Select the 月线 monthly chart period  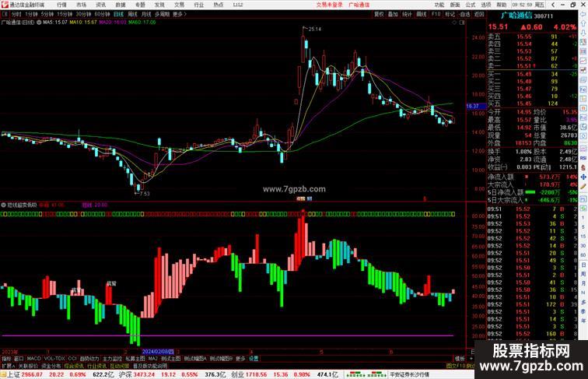coord(146,14)
